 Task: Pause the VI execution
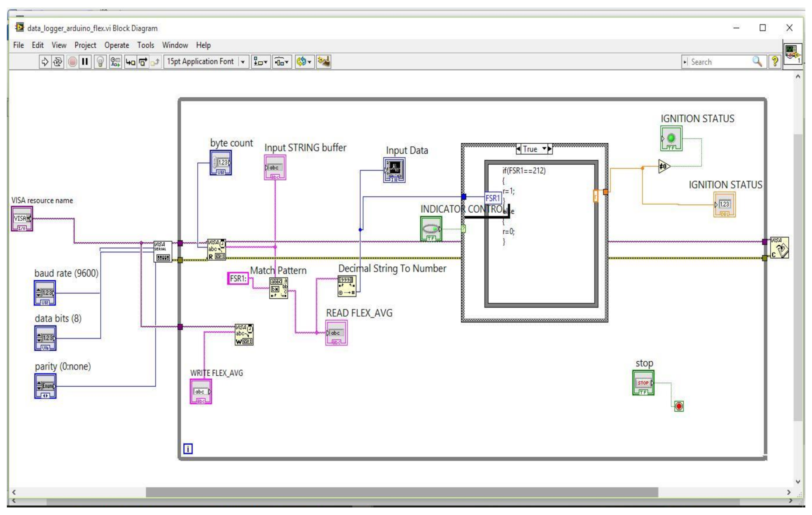pos(85,62)
